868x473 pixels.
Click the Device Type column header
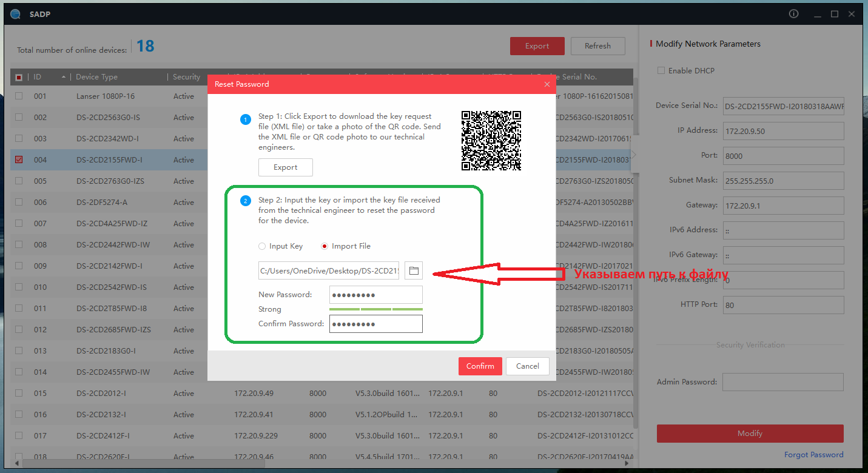(97, 77)
